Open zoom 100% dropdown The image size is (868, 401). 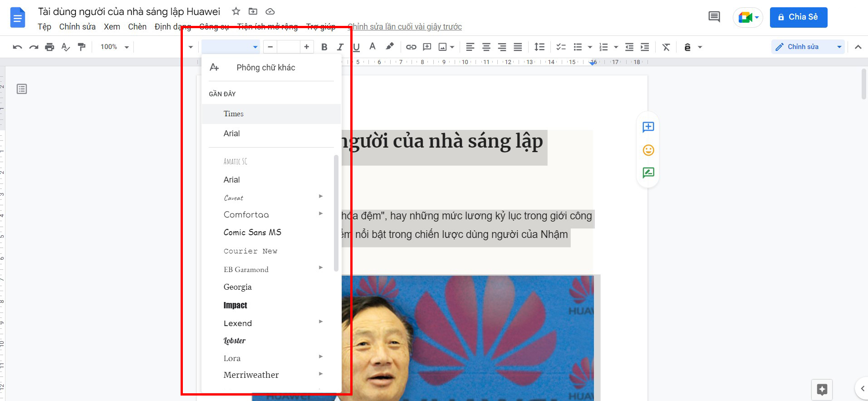114,47
